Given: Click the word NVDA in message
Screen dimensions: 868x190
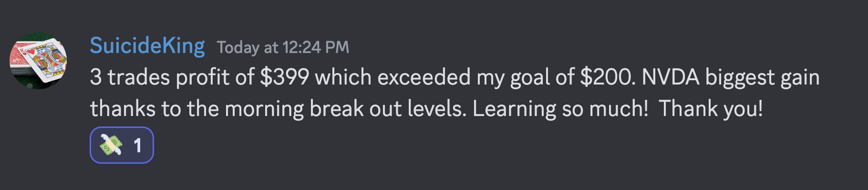Looking at the screenshot, I should click(671, 77).
